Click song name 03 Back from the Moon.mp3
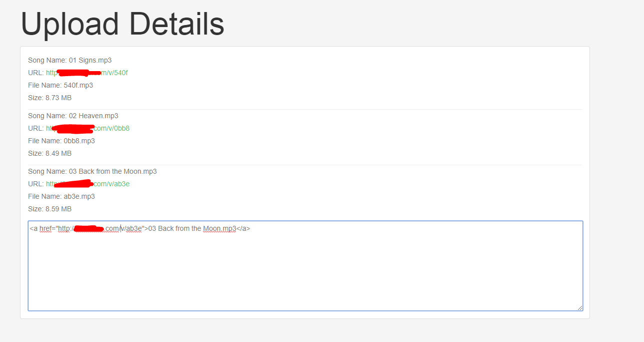 pos(112,171)
